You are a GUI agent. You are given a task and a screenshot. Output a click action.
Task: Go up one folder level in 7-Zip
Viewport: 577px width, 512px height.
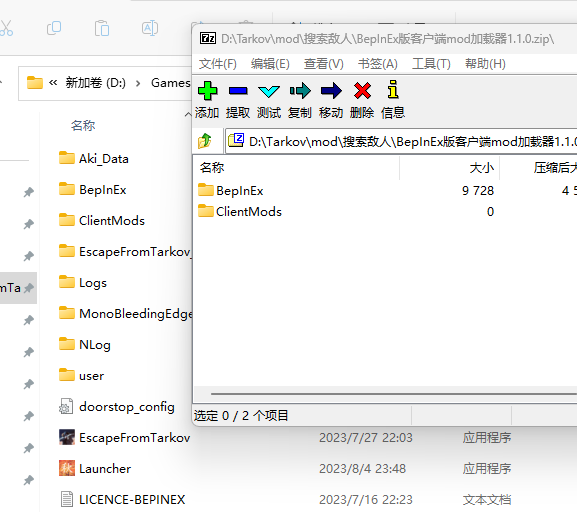205,141
